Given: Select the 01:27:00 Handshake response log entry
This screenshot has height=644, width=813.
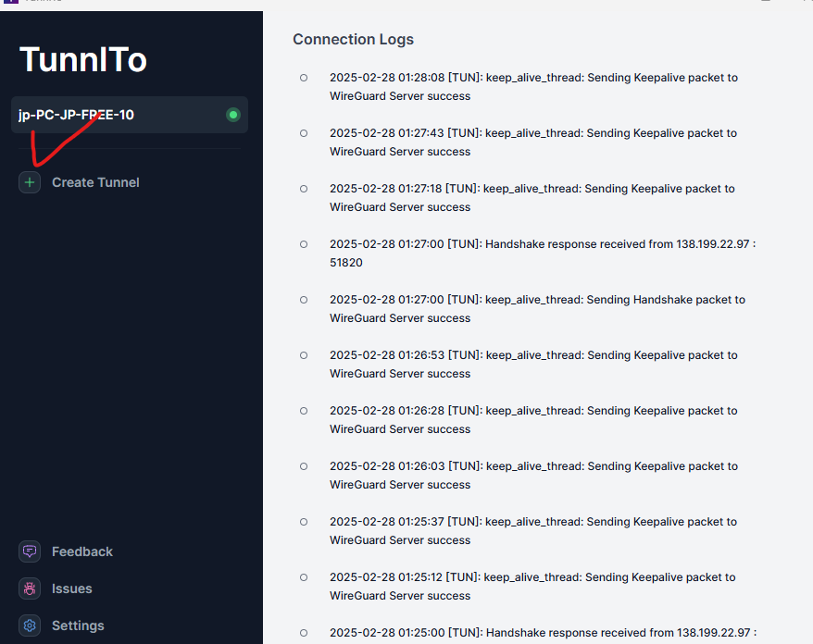Looking at the screenshot, I should (543, 253).
